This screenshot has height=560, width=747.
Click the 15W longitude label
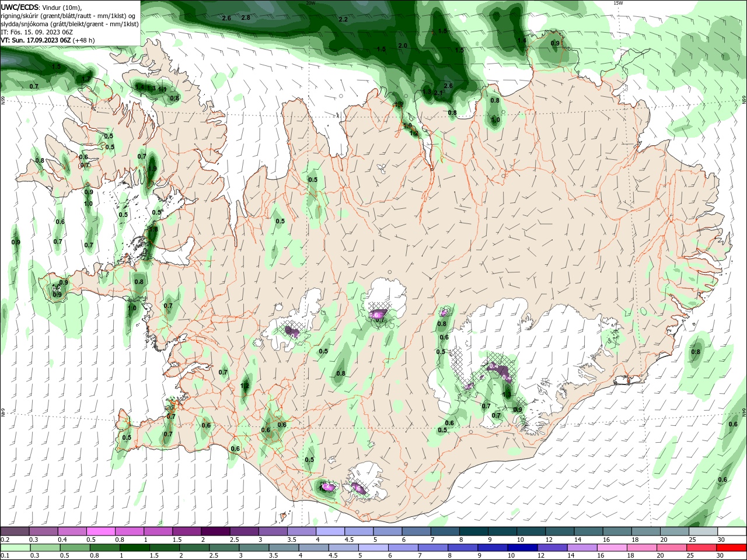pos(618,2)
